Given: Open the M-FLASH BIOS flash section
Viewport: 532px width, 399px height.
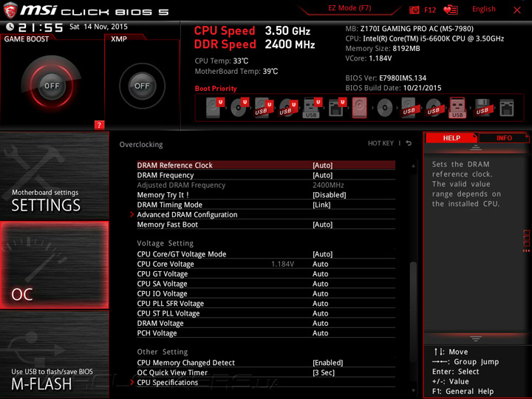Looking at the screenshot, I should (54, 354).
